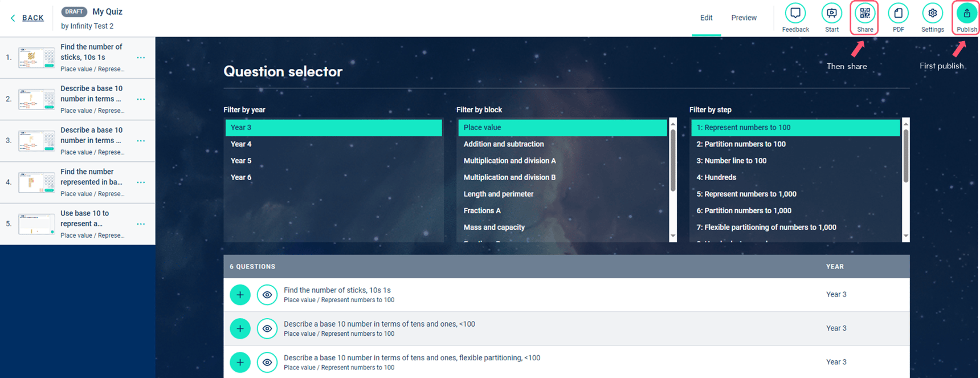Open the Feedback icon in top toolbar

[x=795, y=14]
